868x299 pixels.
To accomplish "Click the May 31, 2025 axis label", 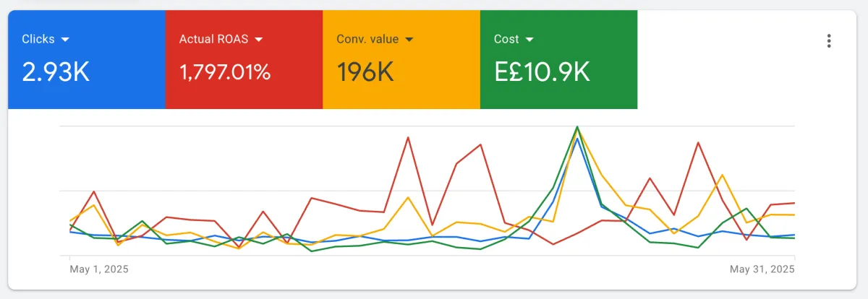I will (x=762, y=269).
